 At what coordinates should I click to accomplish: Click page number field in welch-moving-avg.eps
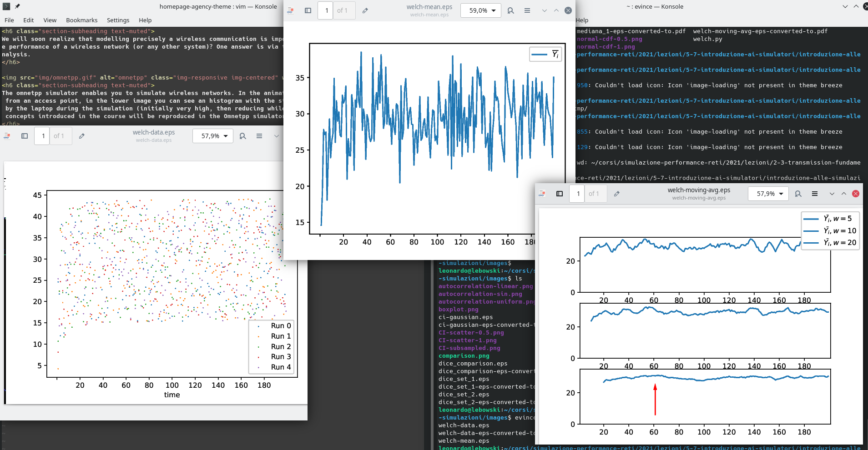[x=577, y=194]
